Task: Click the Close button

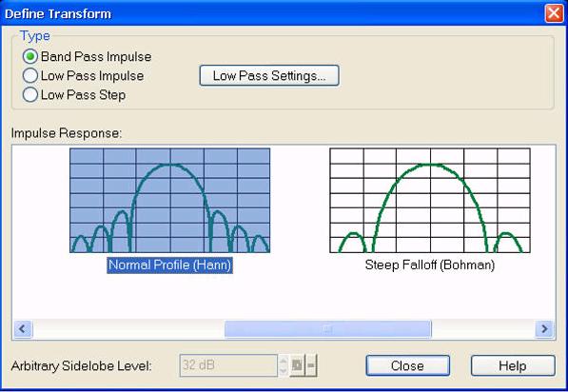Action: click(408, 365)
